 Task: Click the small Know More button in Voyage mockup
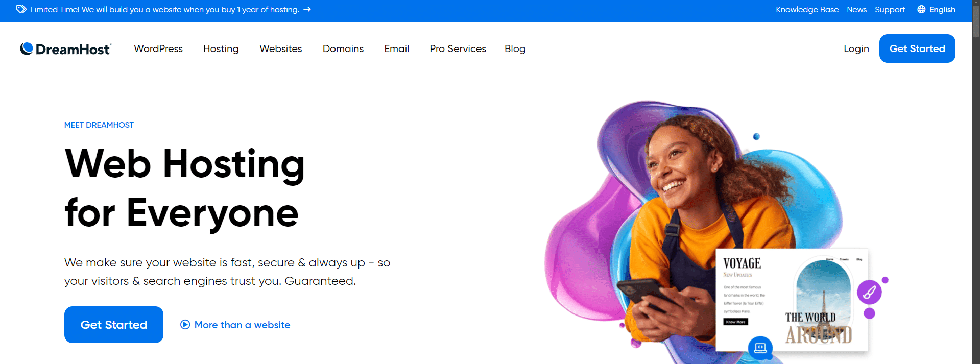tap(735, 322)
